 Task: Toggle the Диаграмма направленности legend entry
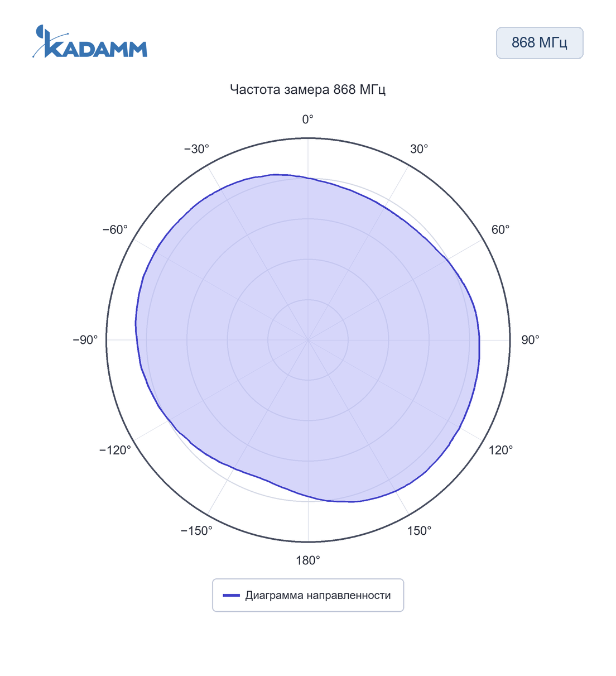tap(308, 595)
